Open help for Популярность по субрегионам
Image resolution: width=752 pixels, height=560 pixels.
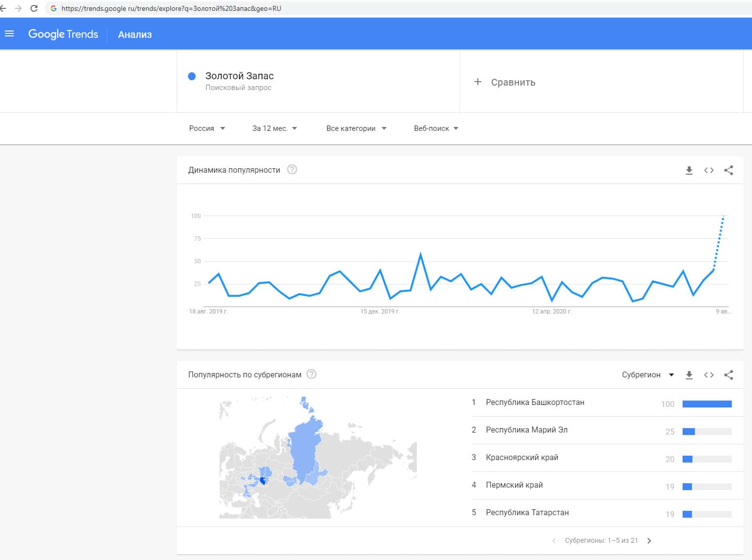pyautogui.click(x=312, y=374)
